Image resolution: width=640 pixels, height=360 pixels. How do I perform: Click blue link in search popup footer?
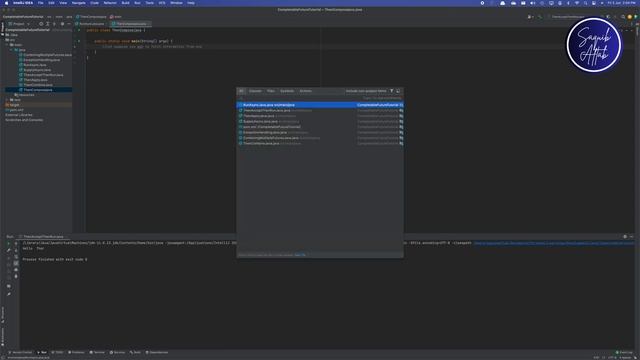300,255
